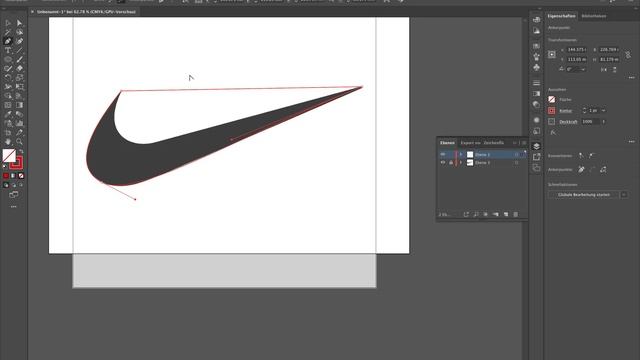Select the Ellipse shape tool
The height and width of the screenshot is (360, 640).
coord(8,59)
